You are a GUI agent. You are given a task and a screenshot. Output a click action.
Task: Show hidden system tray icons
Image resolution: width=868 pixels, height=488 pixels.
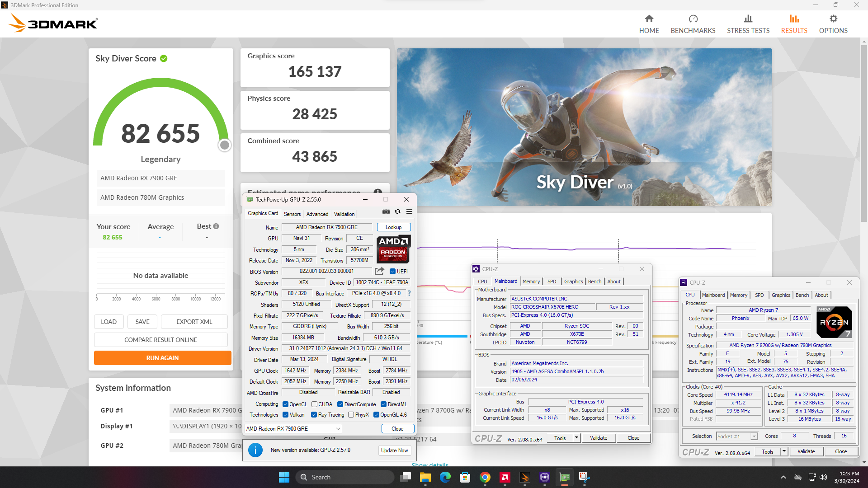(783, 477)
